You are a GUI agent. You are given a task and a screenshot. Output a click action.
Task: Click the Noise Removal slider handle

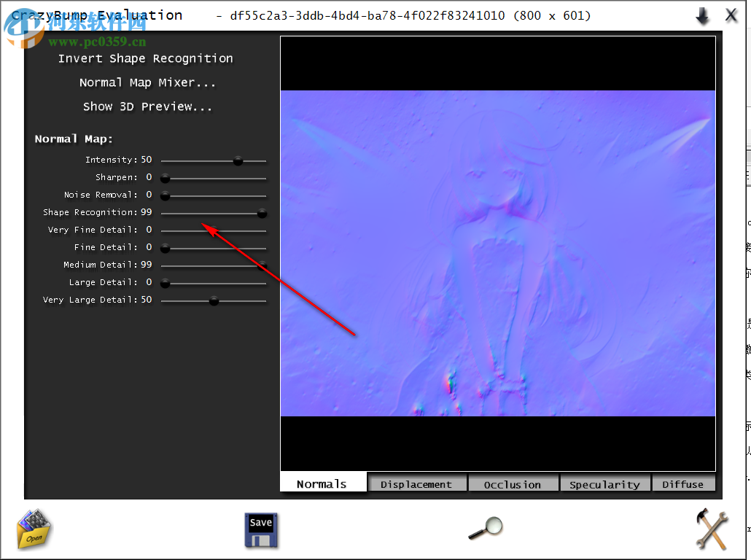[166, 196]
